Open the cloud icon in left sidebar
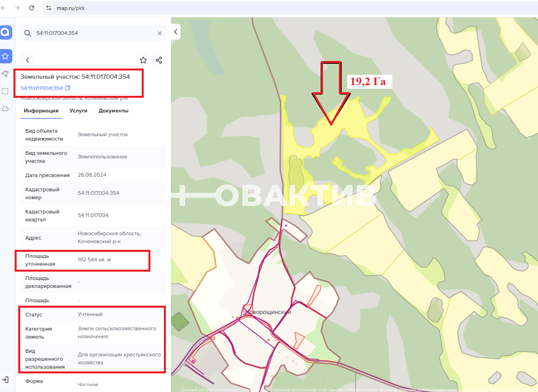 pyautogui.click(x=5, y=108)
